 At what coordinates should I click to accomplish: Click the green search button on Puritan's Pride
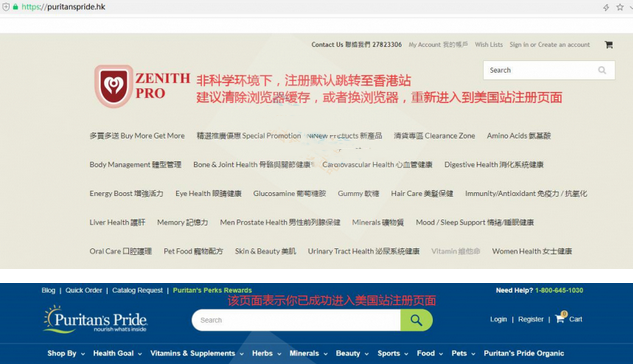416,320
